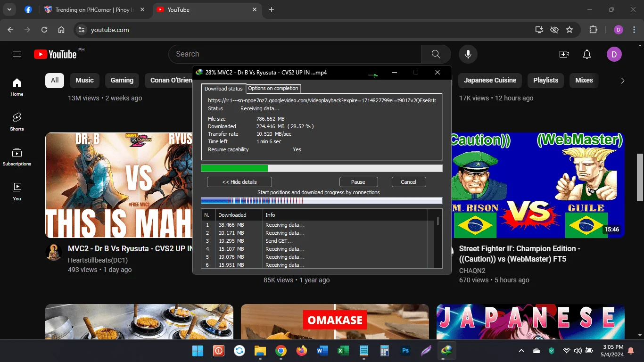
Task: Select the Mixes chip
Action: [x=584, y=80]
